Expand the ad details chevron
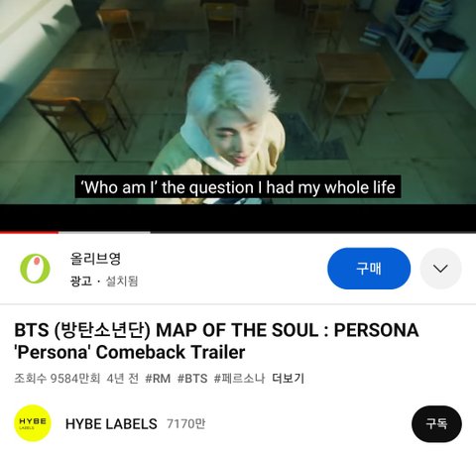Viewport: 476px width, 454px height. pos(440,269)
